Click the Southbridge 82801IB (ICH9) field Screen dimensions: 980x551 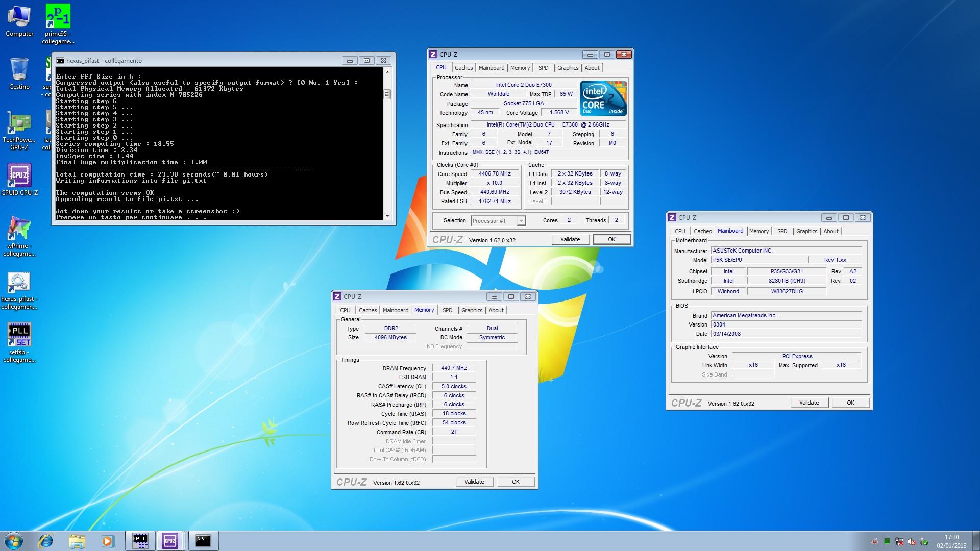[787, 281]
